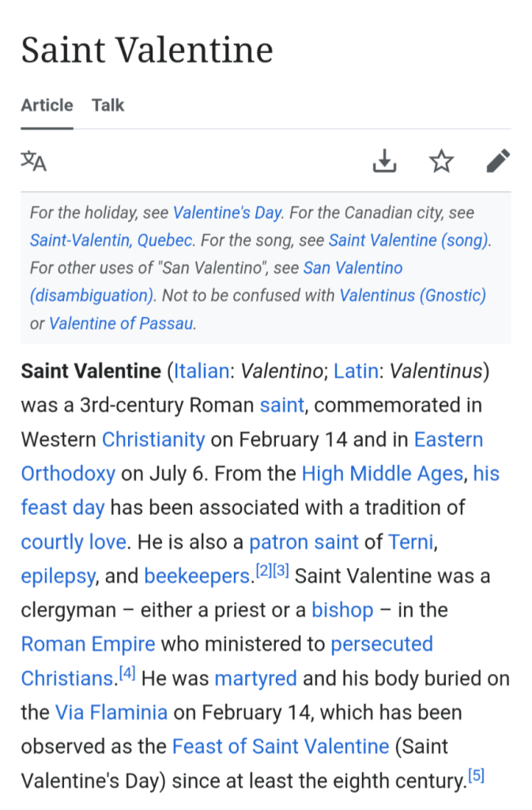Open the courtly love article
Viewport: 532px width, 810px height.
[x=74, y=542]
